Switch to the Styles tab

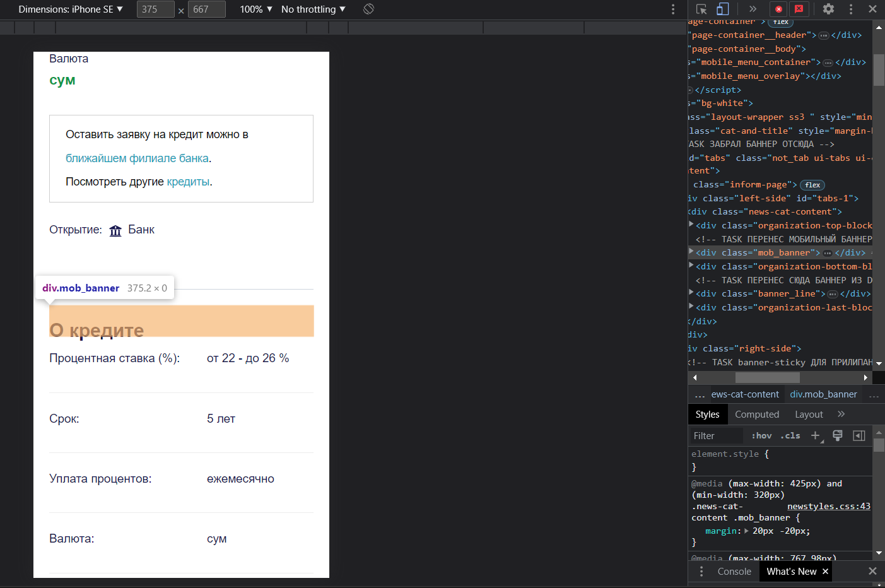click(x=707, y=415)
